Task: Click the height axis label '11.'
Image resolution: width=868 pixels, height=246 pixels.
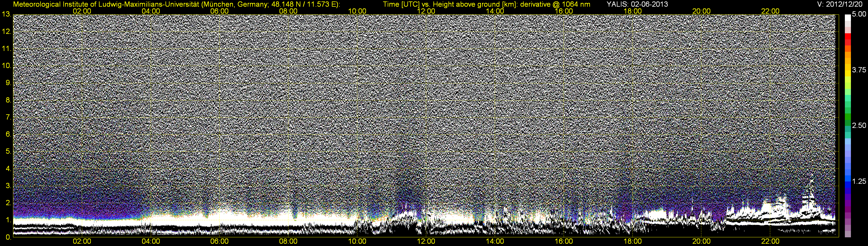Action: click(x=7, y=49)
